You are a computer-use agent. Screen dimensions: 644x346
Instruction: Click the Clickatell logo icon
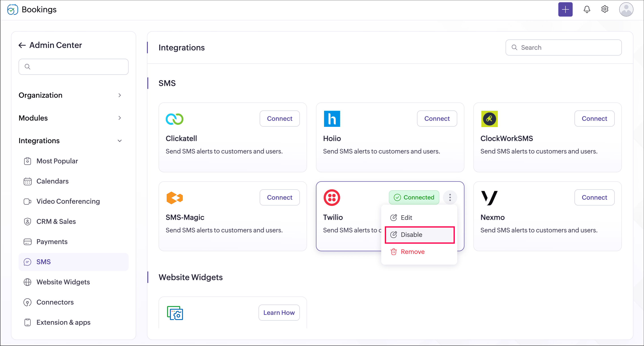tap(174, 119)
